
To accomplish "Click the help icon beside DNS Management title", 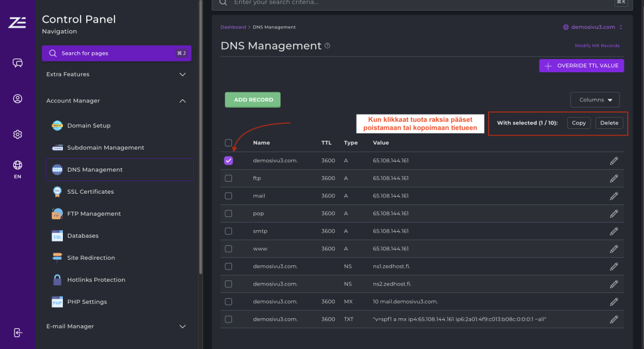I will point(327,46).
